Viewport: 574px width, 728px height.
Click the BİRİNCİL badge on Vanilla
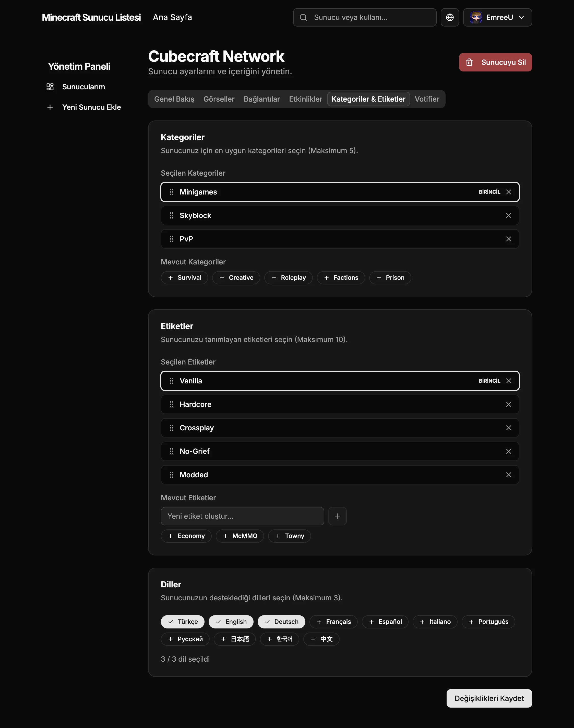[489, 381]
